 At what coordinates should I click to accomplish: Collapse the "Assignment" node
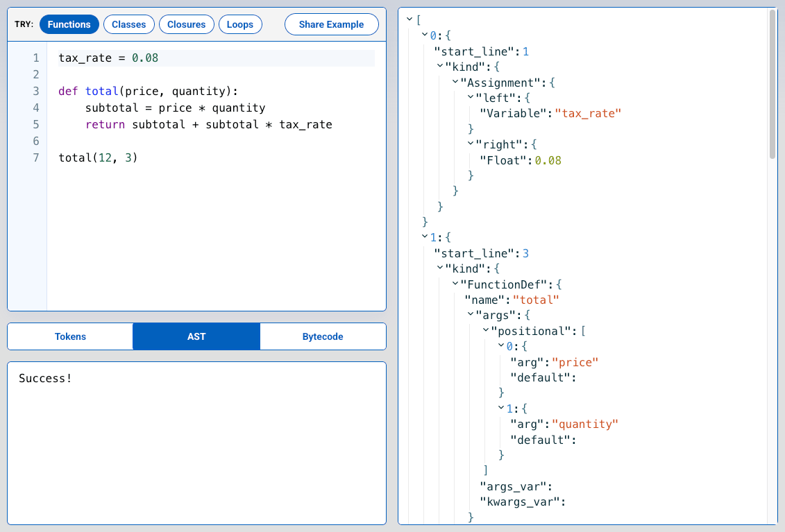tap(455, 81)
